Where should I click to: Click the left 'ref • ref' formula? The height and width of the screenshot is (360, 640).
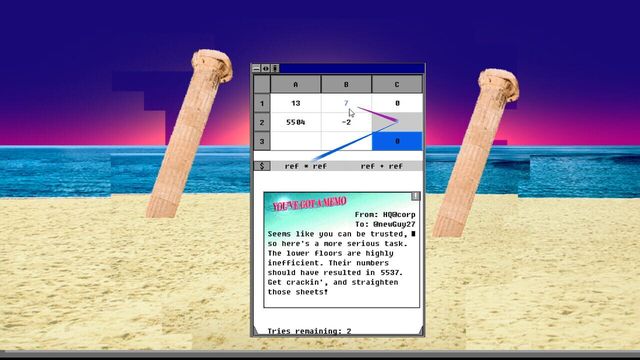click(x=306, y=166)
